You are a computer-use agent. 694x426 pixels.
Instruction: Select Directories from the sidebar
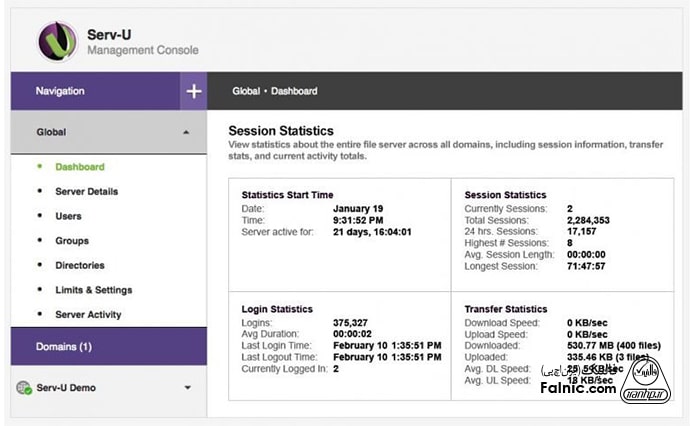pos(79,266)
